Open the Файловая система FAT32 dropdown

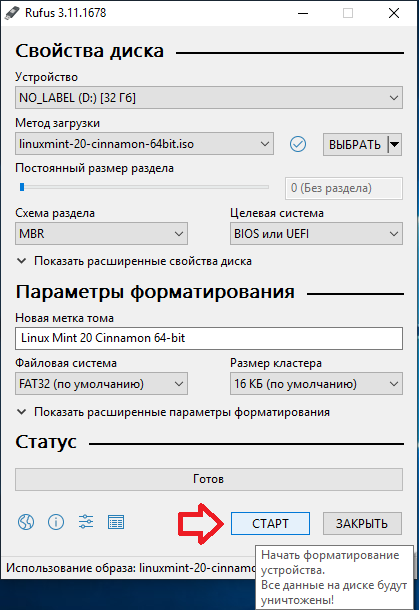[x=102, y=384]
